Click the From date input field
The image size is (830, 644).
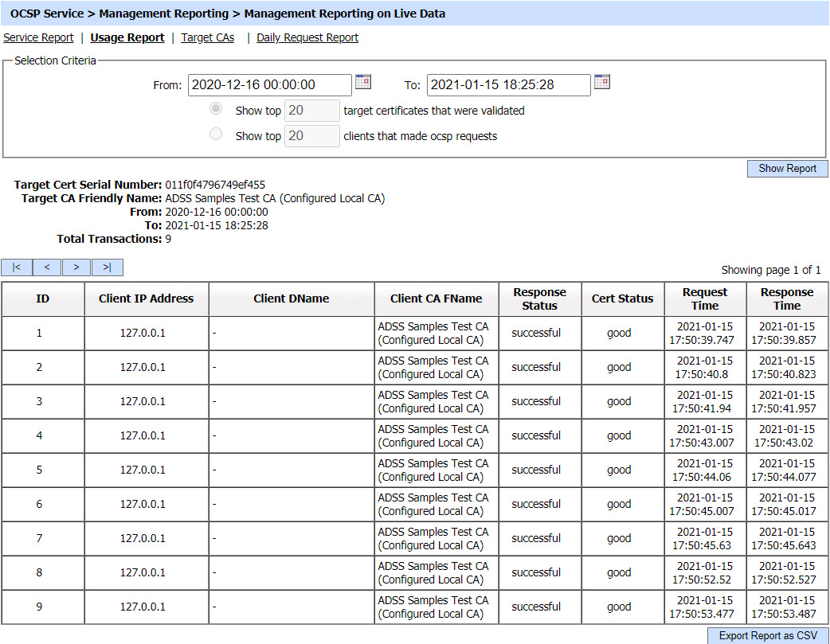point(269,85)
